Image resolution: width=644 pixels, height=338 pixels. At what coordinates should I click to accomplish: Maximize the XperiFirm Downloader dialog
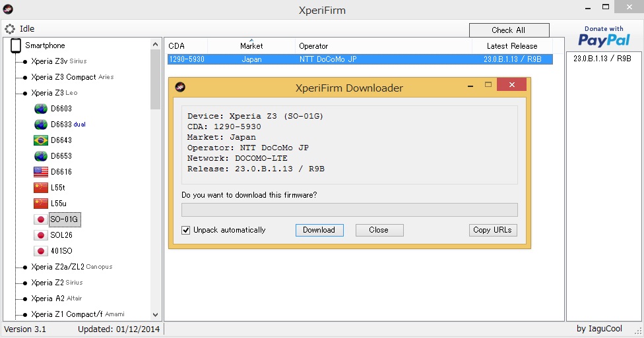(488, 85)
